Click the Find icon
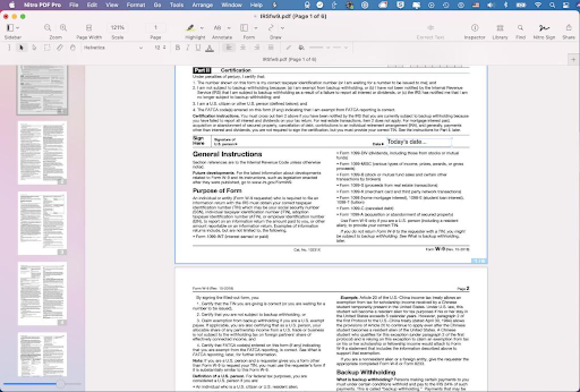 point(521,27)
